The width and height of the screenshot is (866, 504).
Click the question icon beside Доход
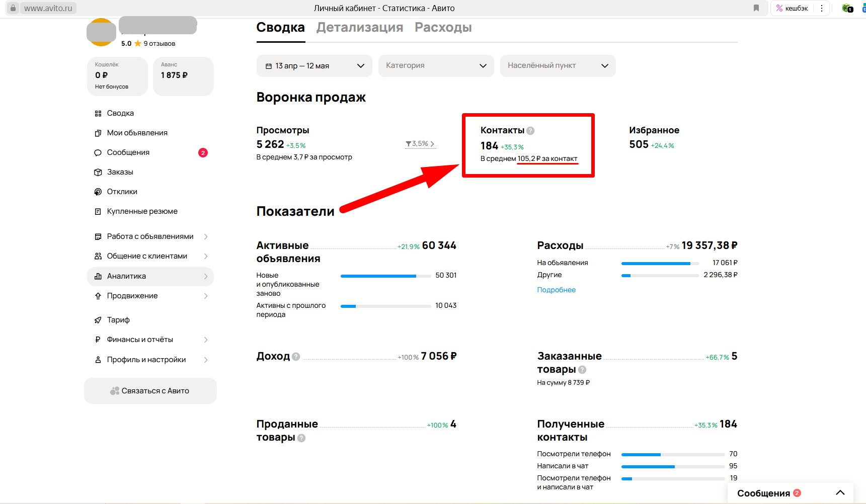point(296,357)
